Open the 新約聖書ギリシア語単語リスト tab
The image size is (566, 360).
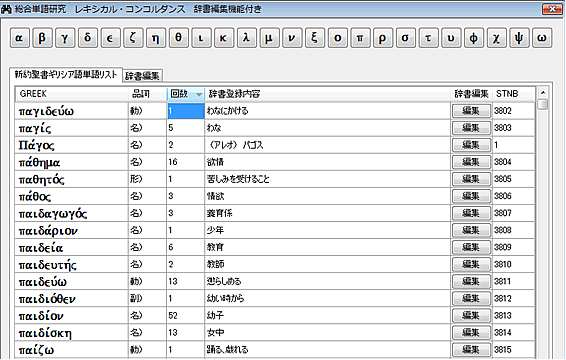[66, 74]
